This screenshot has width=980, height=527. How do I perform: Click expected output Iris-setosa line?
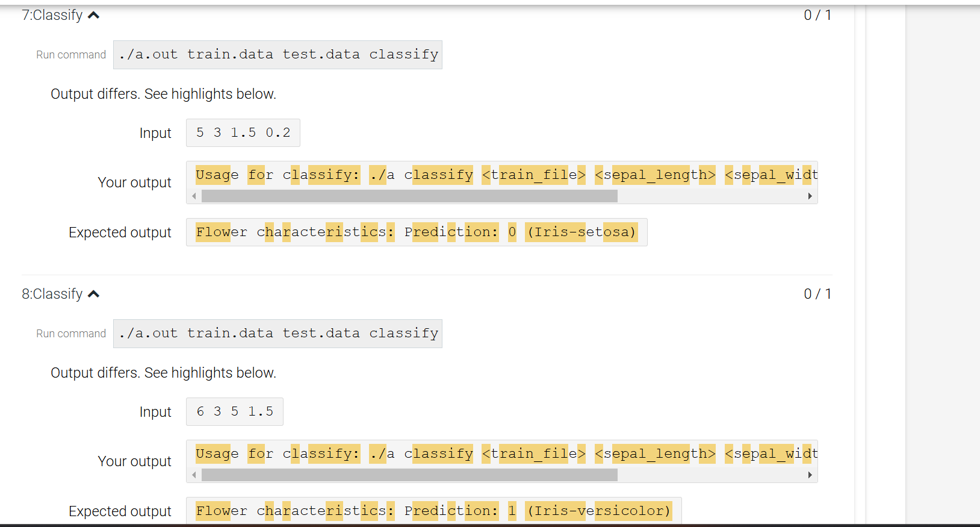[417, 232]
